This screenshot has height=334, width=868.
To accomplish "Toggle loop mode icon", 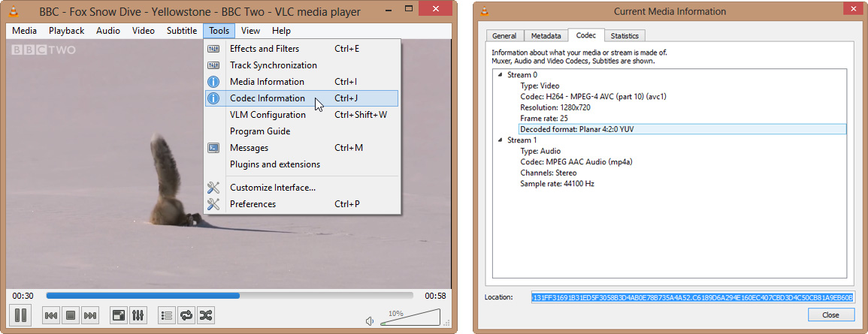I will 186,316.
